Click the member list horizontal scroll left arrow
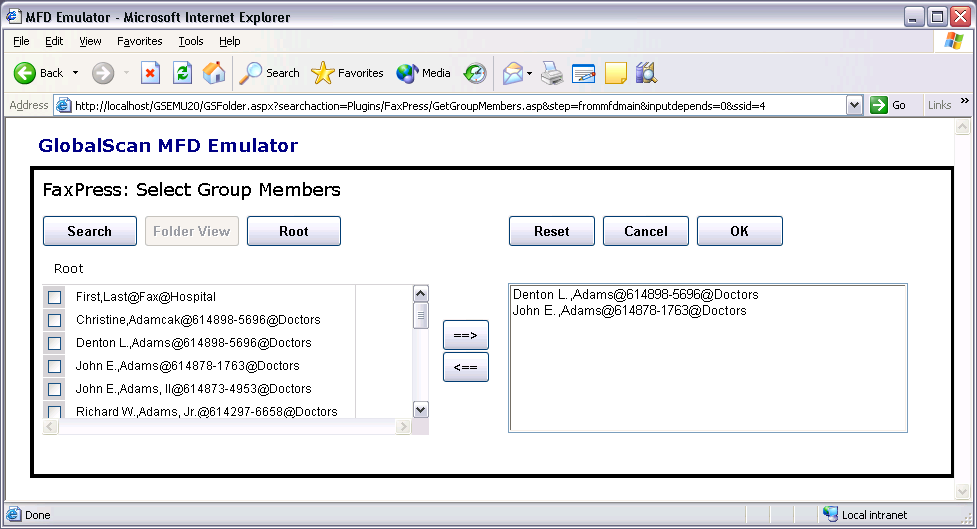This screenshot has width=977, height=529. (x=50, y=426)
